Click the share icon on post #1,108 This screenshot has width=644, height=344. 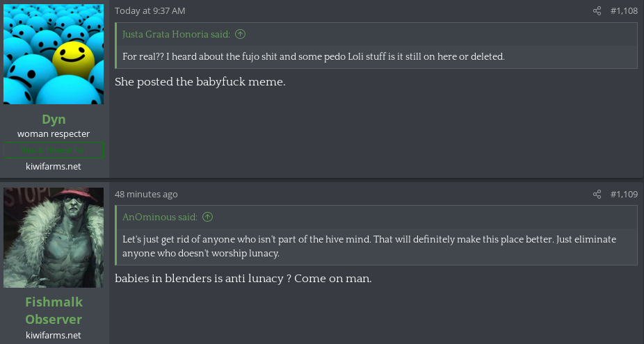point(597,11)
